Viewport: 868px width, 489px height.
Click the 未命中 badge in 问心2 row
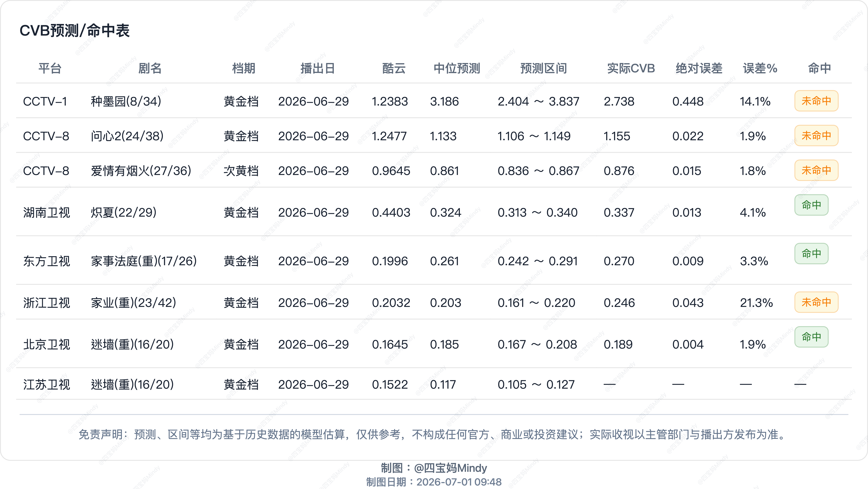coord(816,135)
